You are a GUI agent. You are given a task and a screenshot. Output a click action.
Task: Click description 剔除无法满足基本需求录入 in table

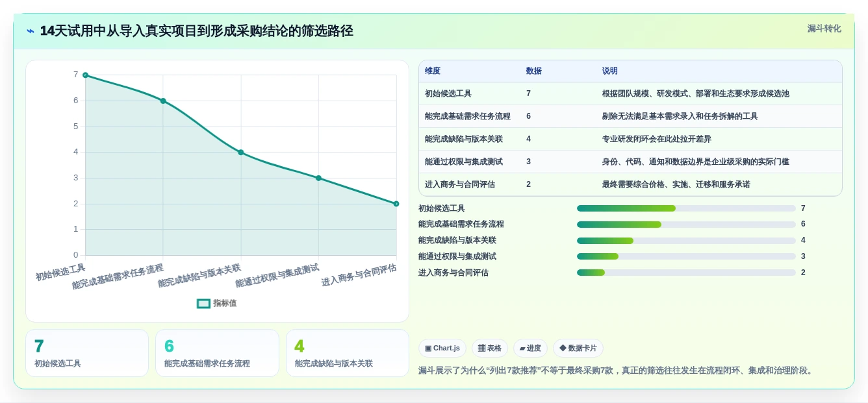pos(680,116)
